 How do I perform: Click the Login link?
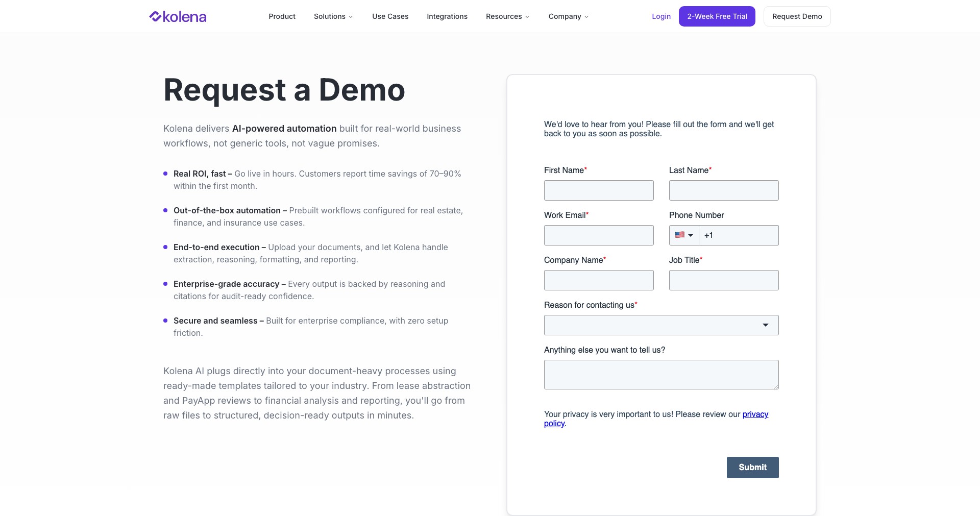(x=661, y=16)
